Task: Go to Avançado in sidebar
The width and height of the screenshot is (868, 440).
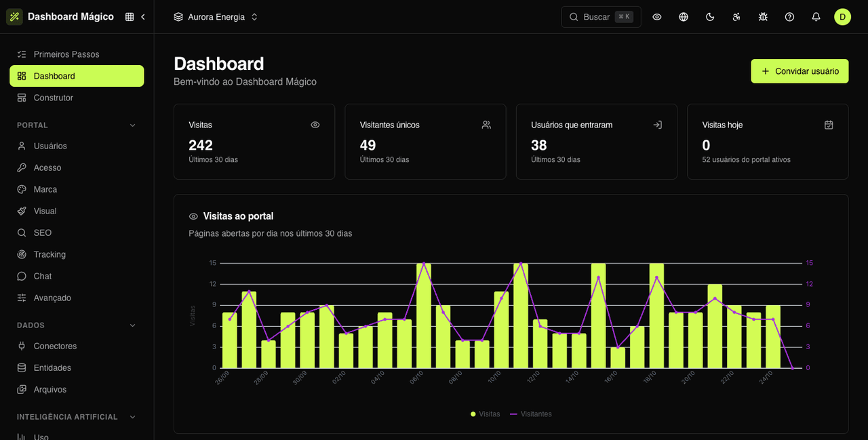Action: click(x=77, y=298)
